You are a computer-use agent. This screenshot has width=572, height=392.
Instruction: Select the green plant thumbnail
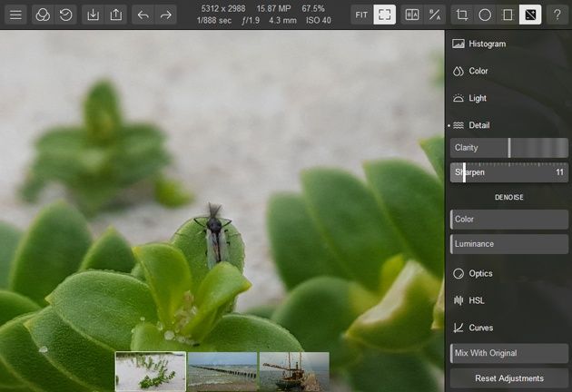tap(151, 371)
